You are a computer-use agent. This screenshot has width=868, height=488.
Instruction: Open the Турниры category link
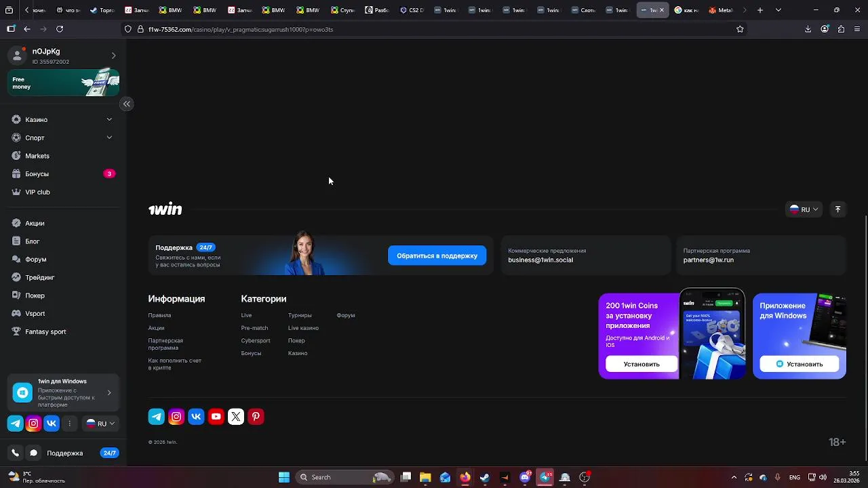[300, 315]
